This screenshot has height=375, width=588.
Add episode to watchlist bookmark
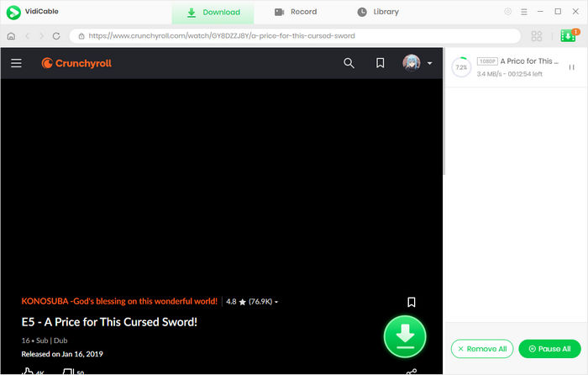(x=412, y=302)
